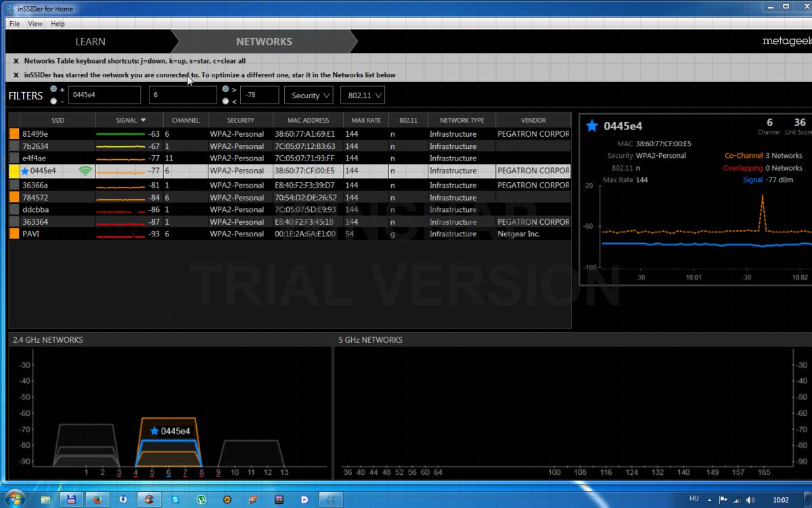Select the 363364 network row
This screenshot has width=812, height=508.
point(290,221)
